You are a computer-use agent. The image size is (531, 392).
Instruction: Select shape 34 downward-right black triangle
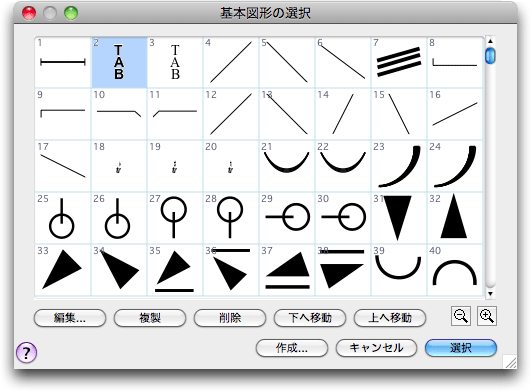[x=119, y=270]
